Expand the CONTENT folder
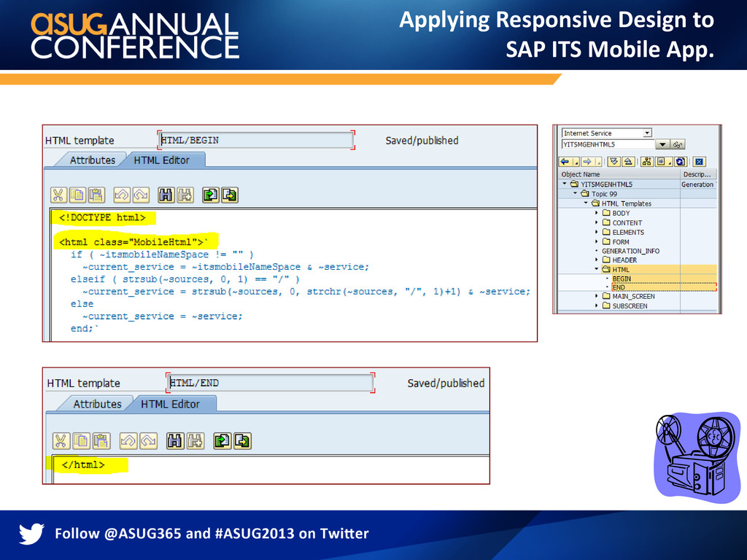 [597, 222]
